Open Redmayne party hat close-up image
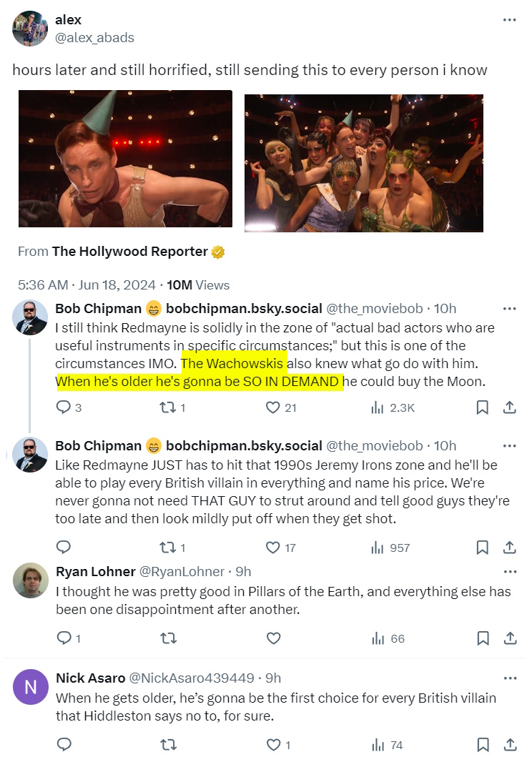The height and width of the screenshot is (762, 532). click(x=125, y=159)
